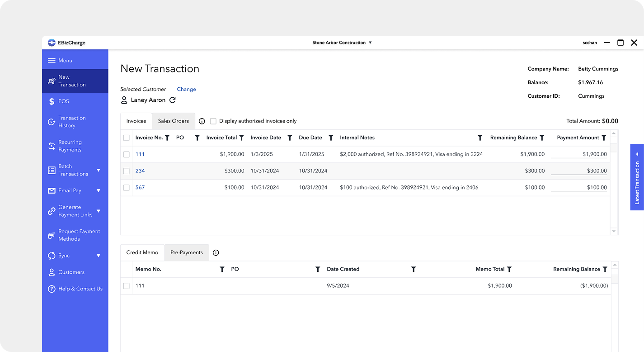Screen dimensions: 644x352
Task: Expand the Latest Transaction side panel
Action: (x=637, y=177)
